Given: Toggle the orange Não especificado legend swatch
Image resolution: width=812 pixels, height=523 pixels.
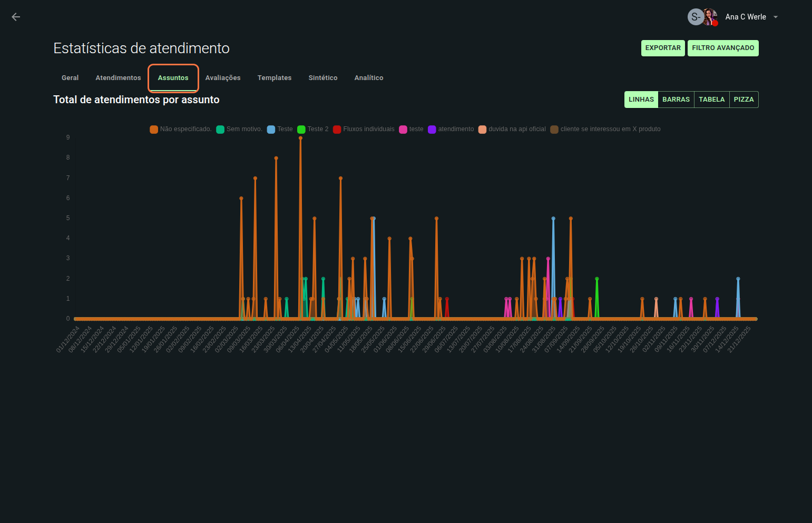Looking at the screenshot, I should (154, 130).
